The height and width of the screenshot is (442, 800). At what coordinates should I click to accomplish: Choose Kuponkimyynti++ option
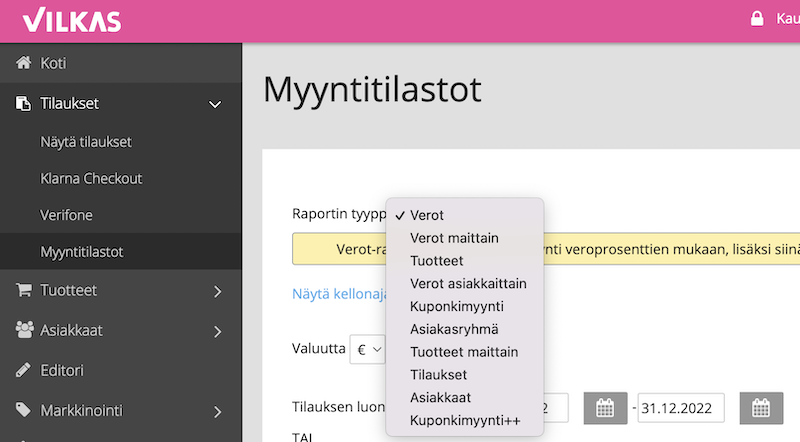point(465,421)
